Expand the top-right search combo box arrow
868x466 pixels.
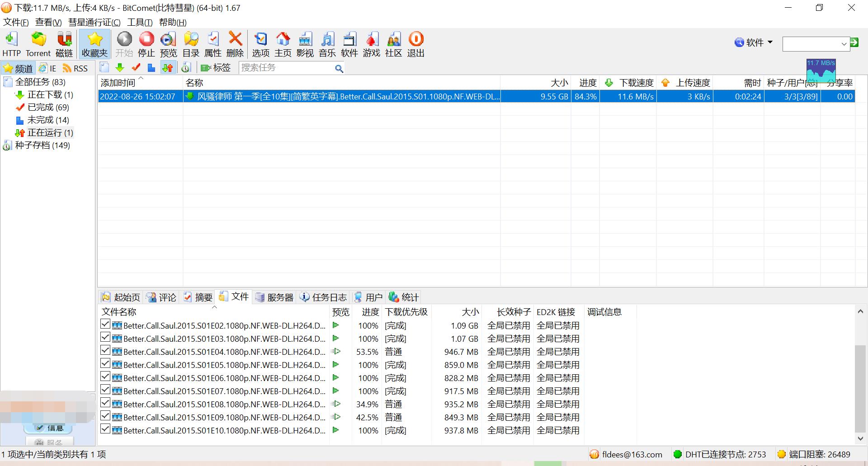click(844, 44)
